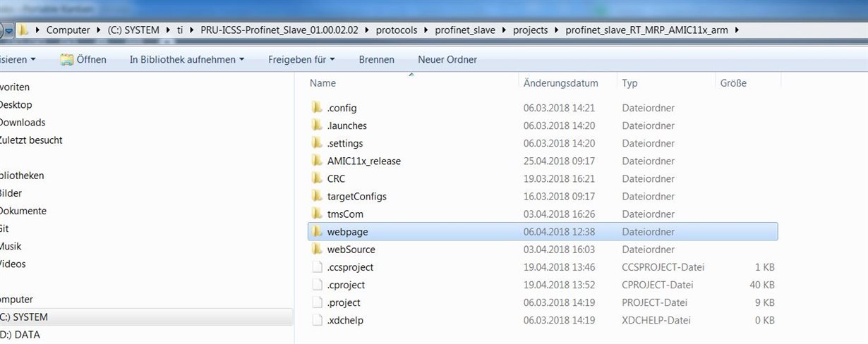868x344 pixels.
Task: Click Computer in the address path
Action: tap(68, 30)
